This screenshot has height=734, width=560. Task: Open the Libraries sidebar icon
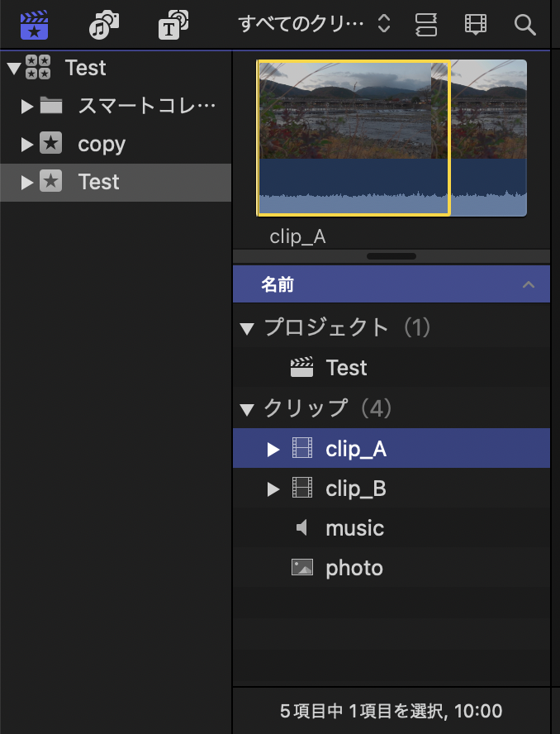pos(34,24)
